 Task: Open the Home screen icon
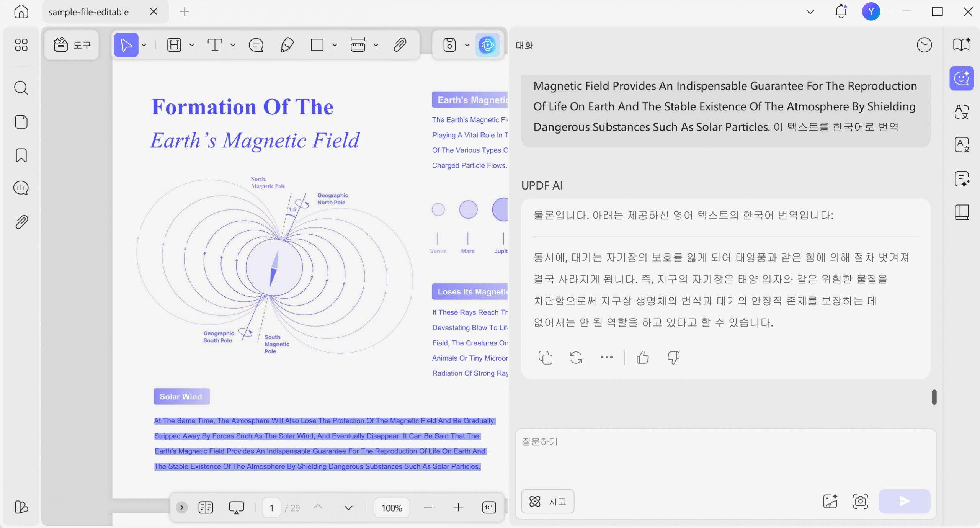point(21,11)
